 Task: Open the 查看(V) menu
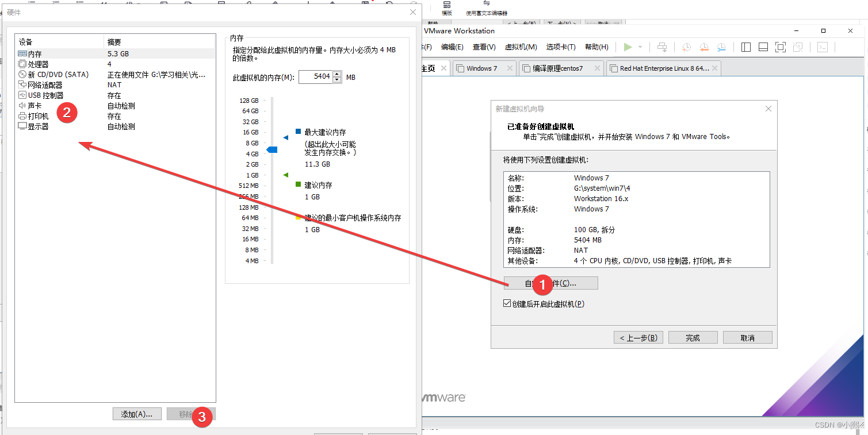(484, 47)
